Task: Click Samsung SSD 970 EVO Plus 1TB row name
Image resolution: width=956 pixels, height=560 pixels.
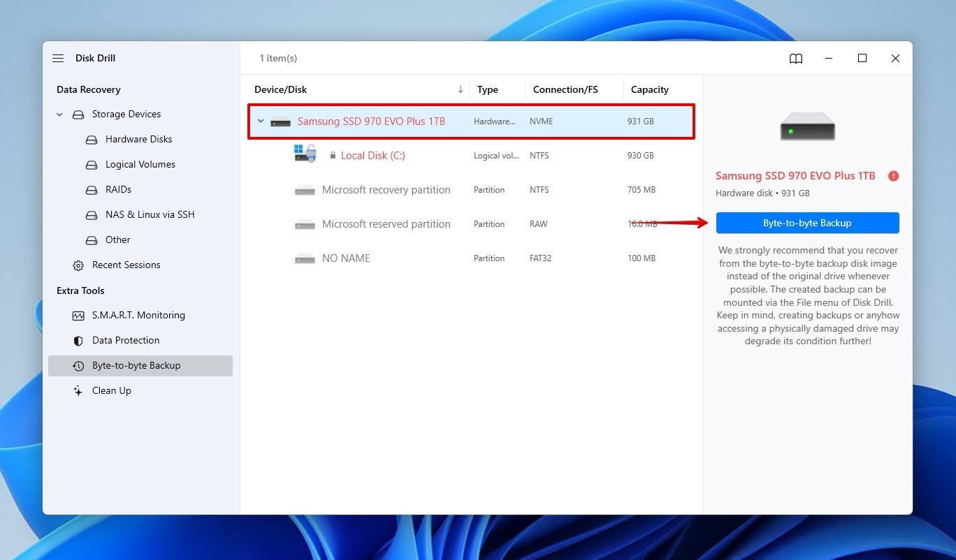Action: 371,121
